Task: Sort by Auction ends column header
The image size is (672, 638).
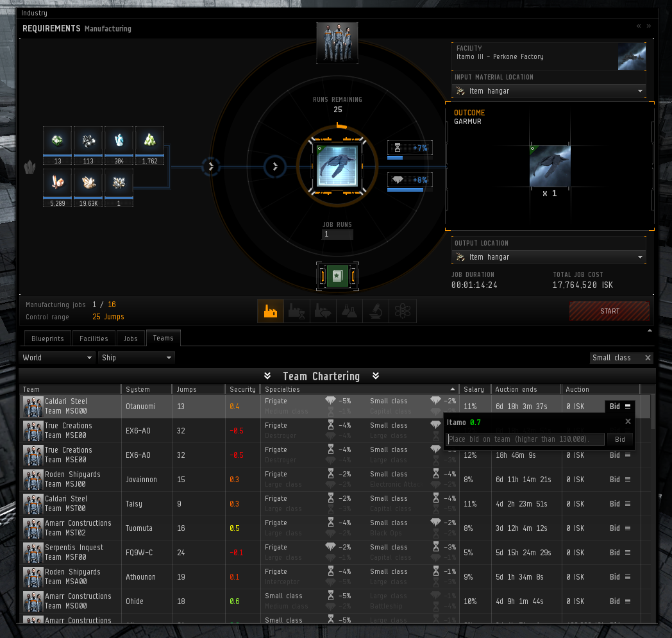Action: 526,389
